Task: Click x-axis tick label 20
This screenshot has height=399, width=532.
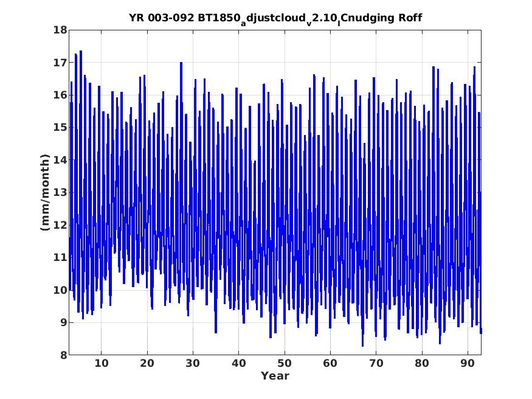Action: pos(147,363)
